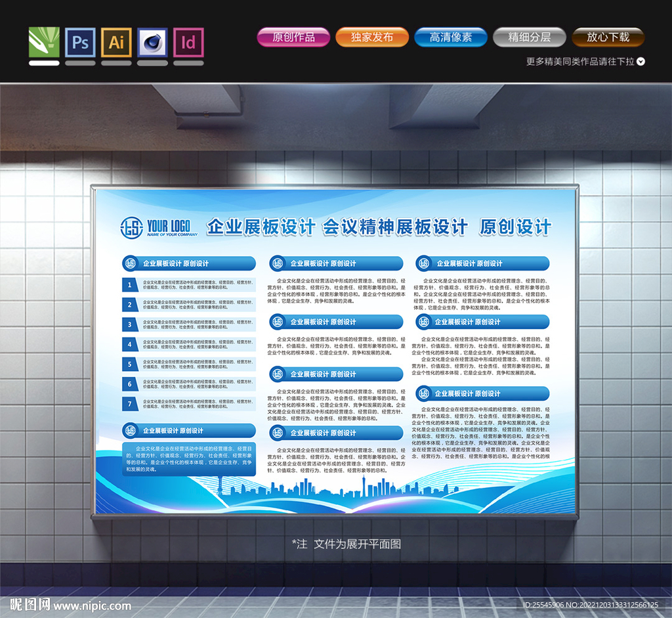Click the bottom right column section header

click(482, 393)
